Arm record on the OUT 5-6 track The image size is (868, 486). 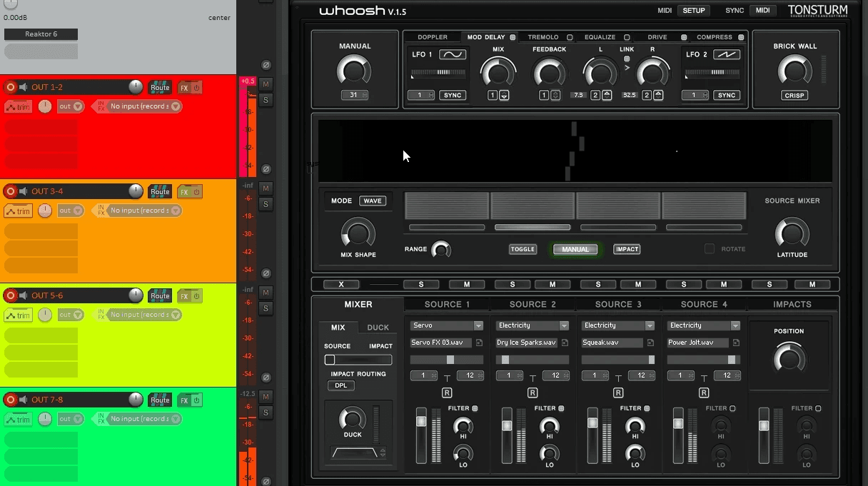click(x=11, y=295)
